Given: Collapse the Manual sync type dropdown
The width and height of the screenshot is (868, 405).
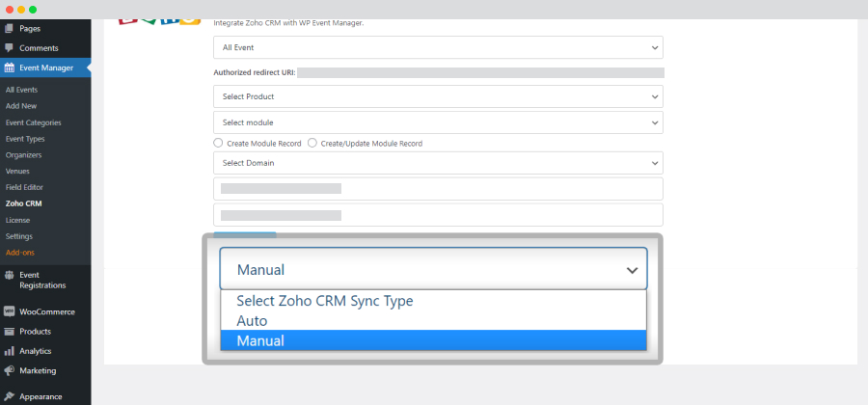Looking at the screenshot, I should click(x=433, y=269).
